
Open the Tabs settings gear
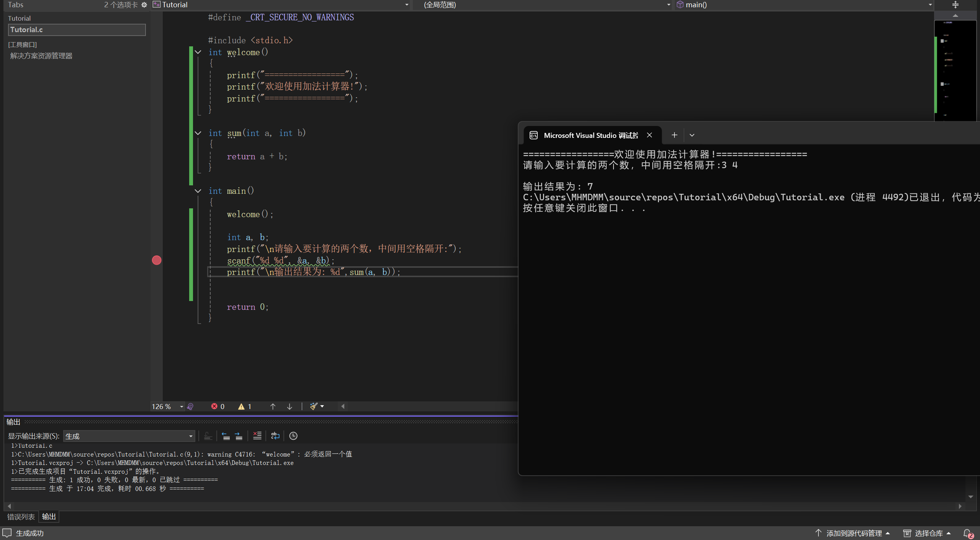(144, 5)
